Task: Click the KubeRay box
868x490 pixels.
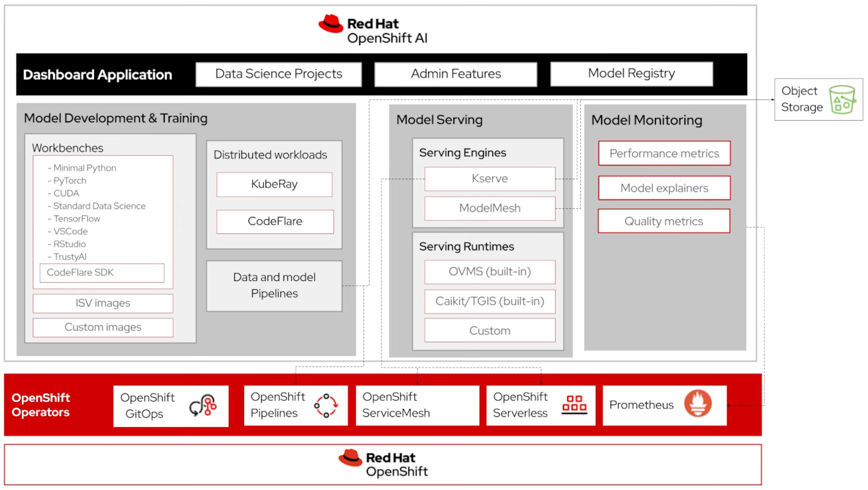Action: click(274, 184)
